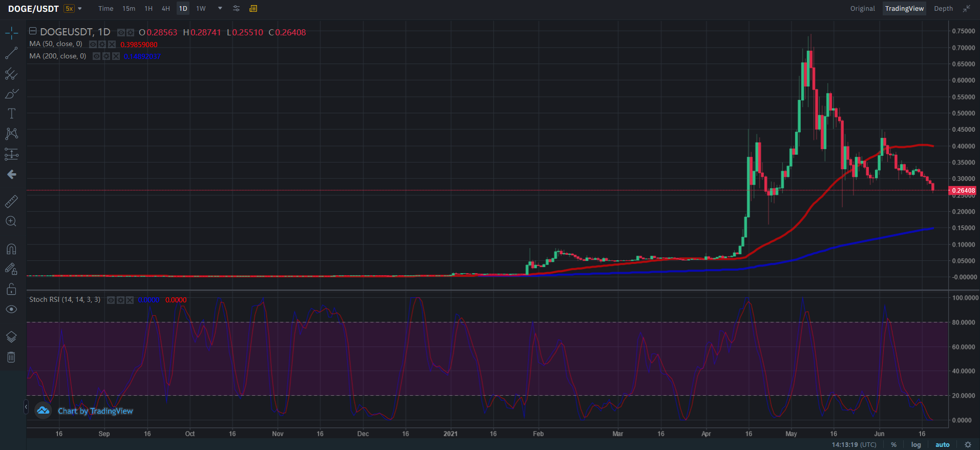The width and height of the screenshot is (980, 450).
Task: Click the 14:13:19 (UTC) timezone label
Action: pyautogui.click(x=854, y=444)
